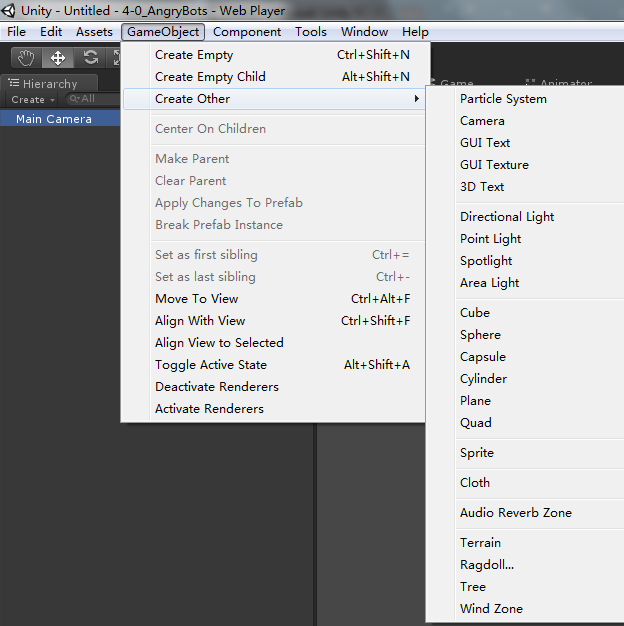Open the Window menu
This screenshot has height=626, width=624.
click(364, 32)
